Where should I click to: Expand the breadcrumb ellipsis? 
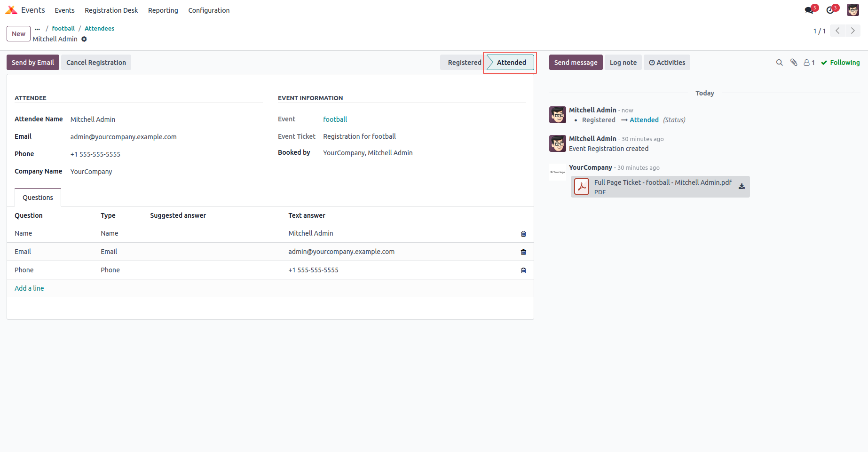(x=38, y=29)
